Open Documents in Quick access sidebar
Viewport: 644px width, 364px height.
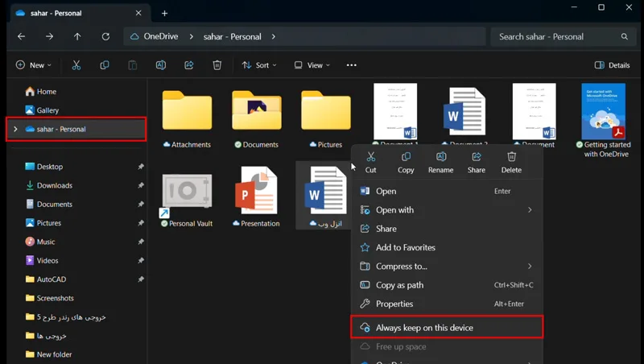pos(49,205)
